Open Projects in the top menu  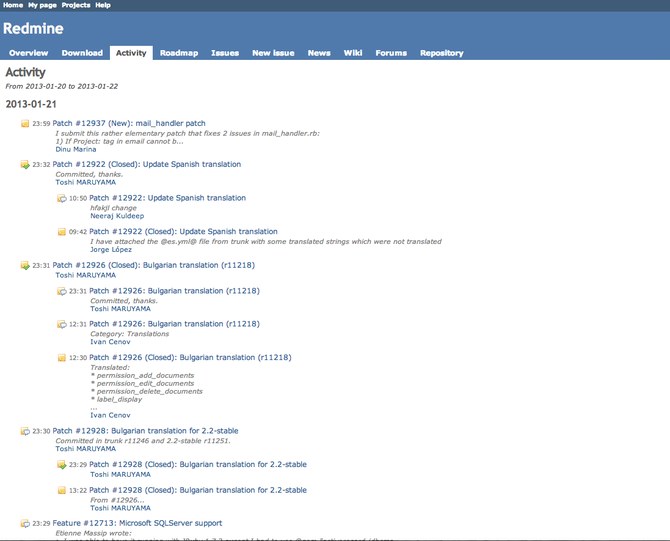(76, 5)
